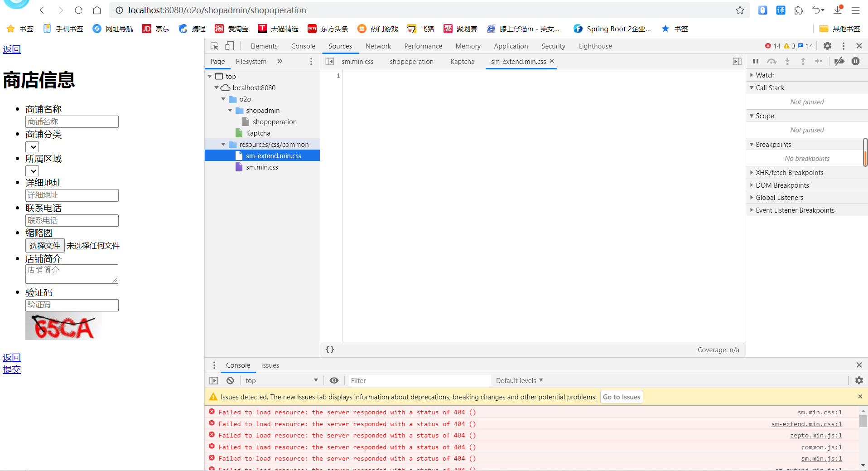Image resolution: width=868 pixels, height=471 pixels.
Task: Toggle live expression eye icon
Action: (x=334, y=381)
